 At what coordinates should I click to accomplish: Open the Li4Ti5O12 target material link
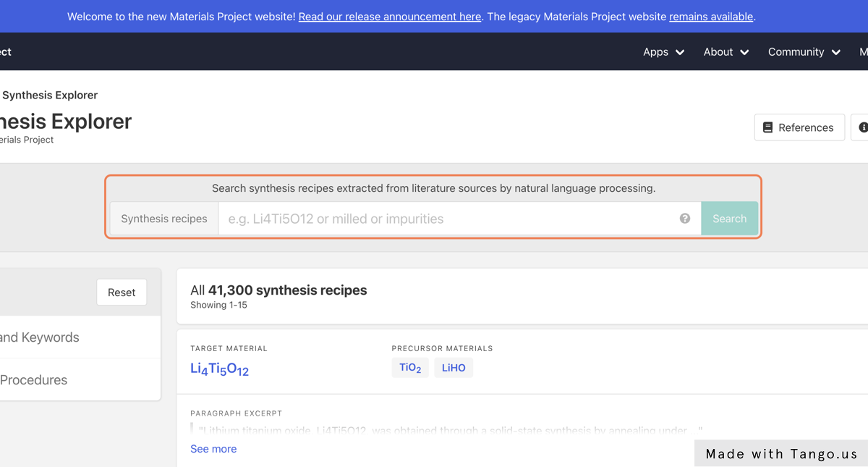[219, 369]
